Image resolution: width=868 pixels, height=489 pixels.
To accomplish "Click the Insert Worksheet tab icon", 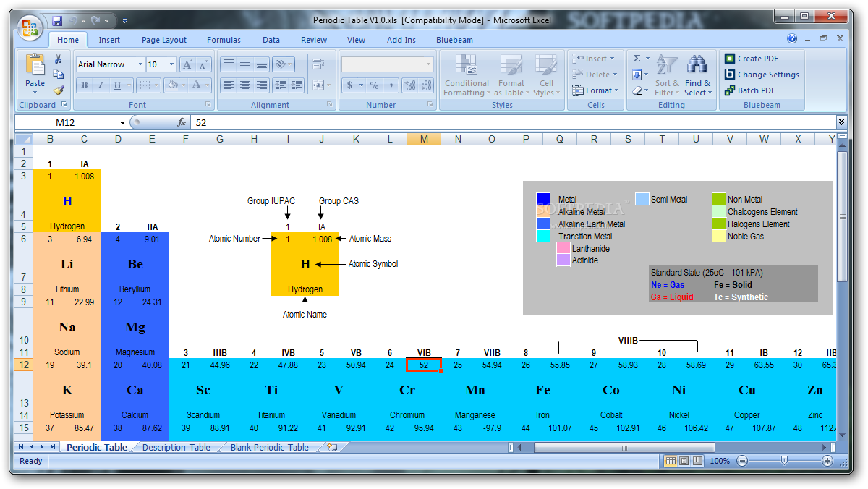I will pyautogui.click(x=332, y=448).
